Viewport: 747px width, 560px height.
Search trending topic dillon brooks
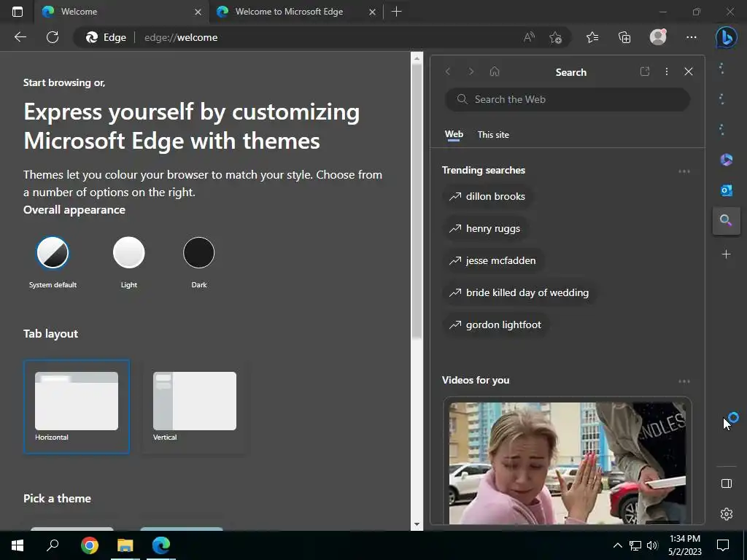click(487, 197)
